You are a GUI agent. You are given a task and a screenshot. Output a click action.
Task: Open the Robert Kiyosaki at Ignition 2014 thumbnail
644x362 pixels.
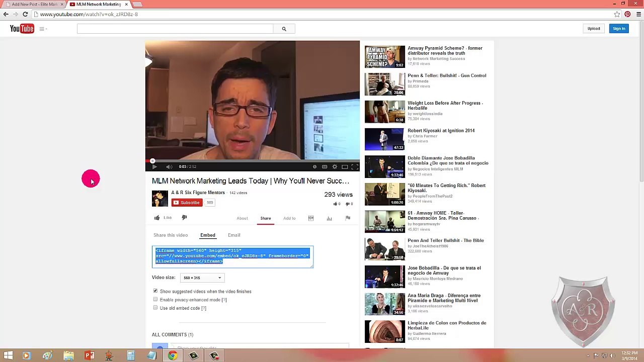point(384,139)
